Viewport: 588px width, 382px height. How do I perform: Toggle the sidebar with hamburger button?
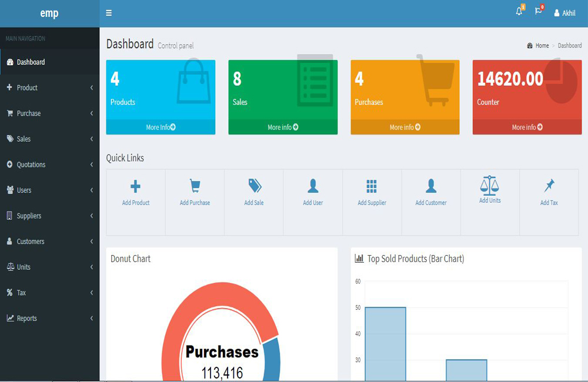pos(109,13)
